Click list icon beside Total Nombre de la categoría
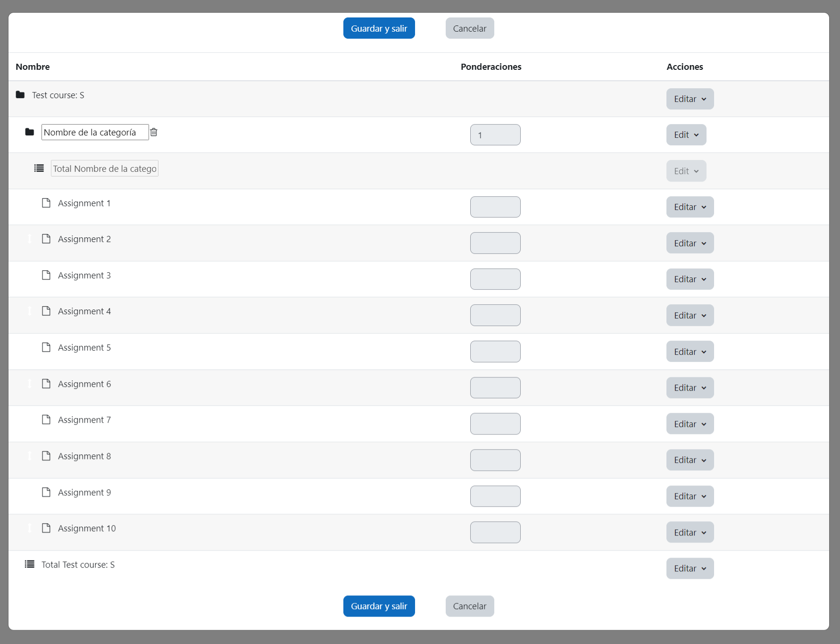The height and width of the screenshot is (644, 840). coord(39,168)
